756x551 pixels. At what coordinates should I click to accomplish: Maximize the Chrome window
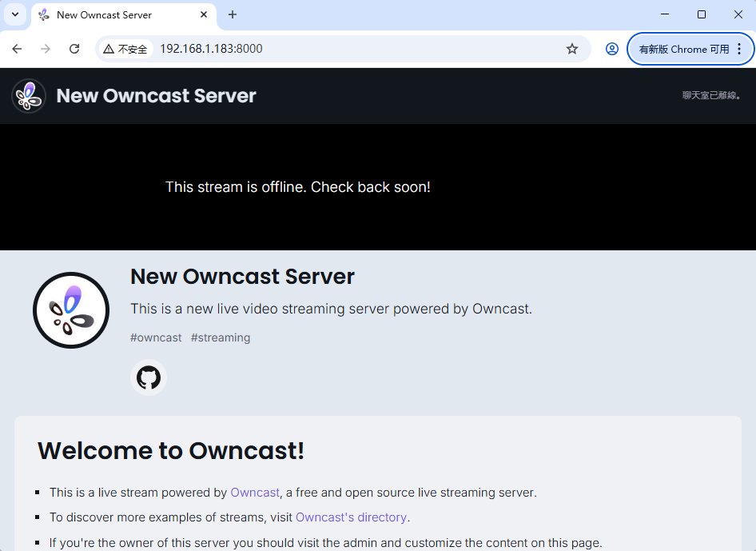(x=702, y=14)
